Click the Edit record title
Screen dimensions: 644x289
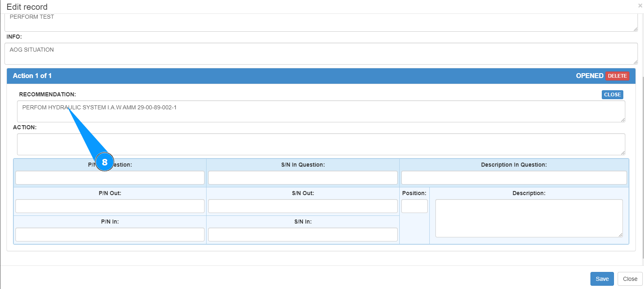(27, 7)
